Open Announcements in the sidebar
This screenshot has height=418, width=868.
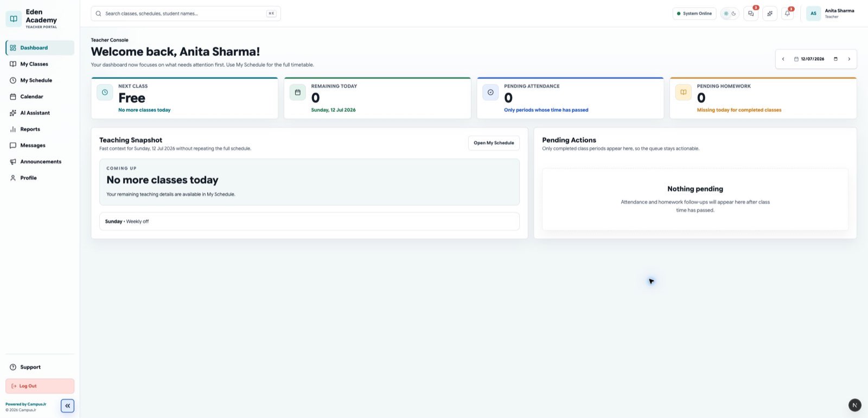coord(40,162)
